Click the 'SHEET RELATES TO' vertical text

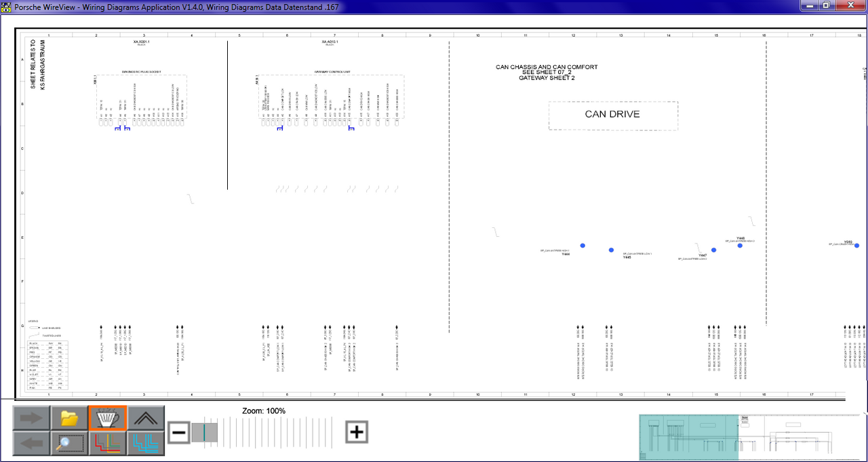(33, 64)
